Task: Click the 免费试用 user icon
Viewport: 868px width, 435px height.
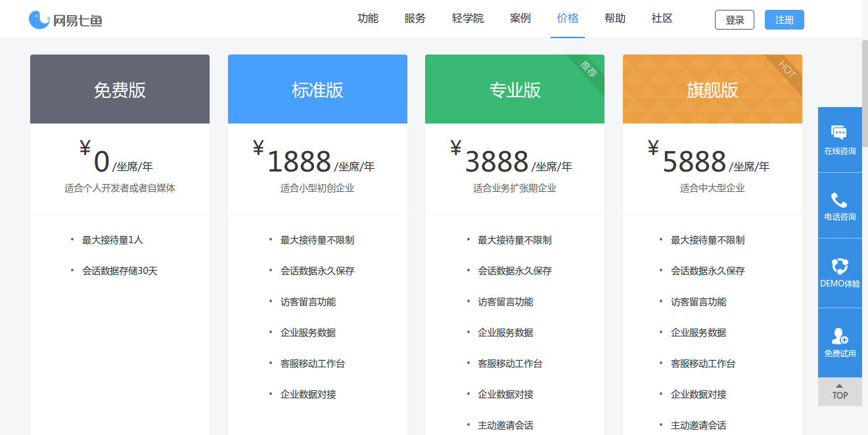Action: [x=839, y=336]
